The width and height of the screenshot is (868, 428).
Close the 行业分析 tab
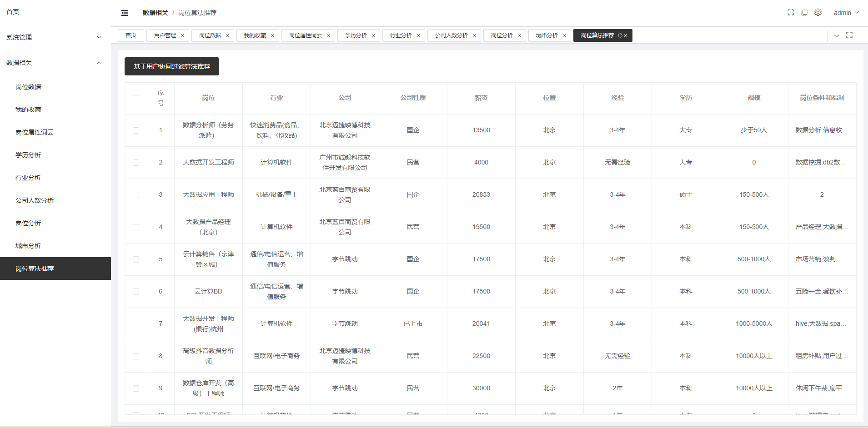[418, 35]
